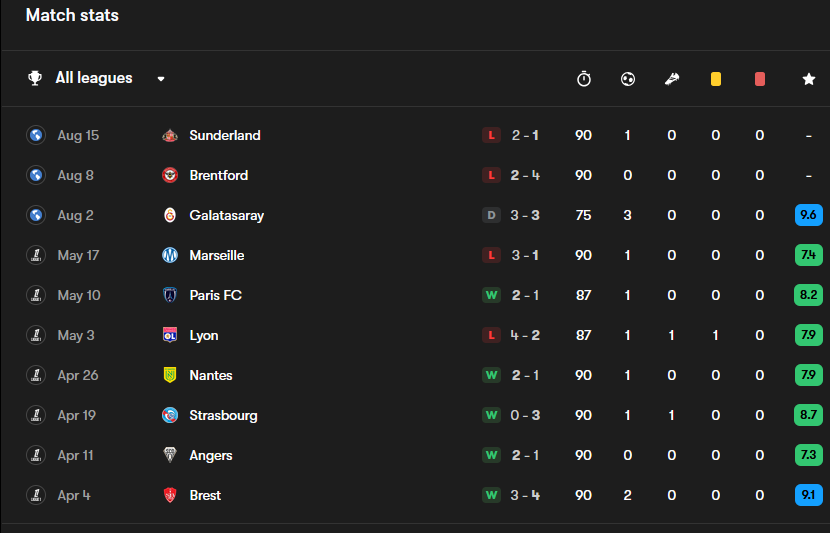Viewport: 830px width, 533px height.
Task: Click the red card column icon
Action: tap(760, 79)
